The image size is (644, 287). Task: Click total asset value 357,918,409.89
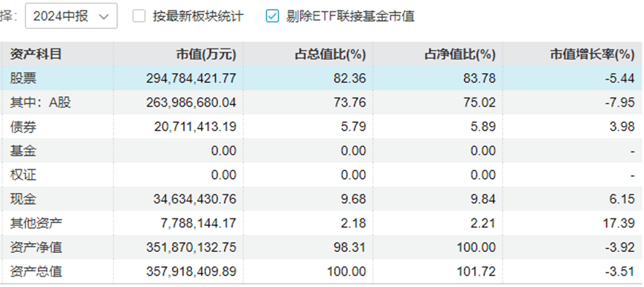pos(191,272)
